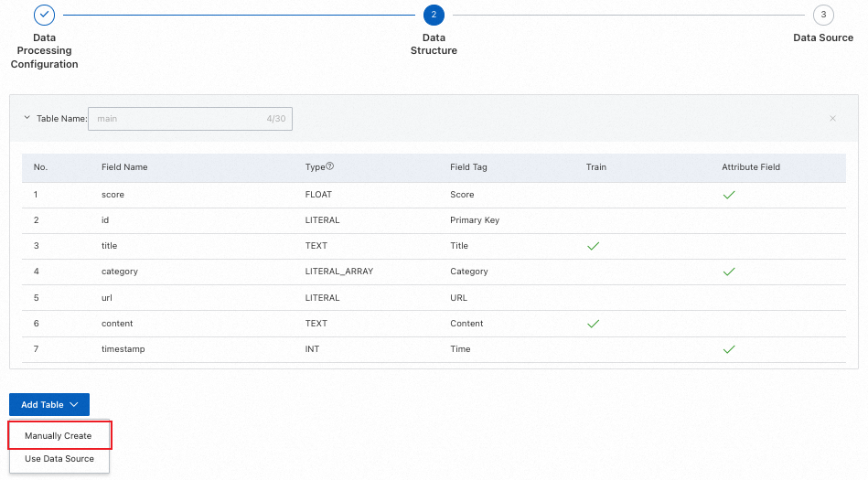Select the timestamp field name cell

pos(123,349)
